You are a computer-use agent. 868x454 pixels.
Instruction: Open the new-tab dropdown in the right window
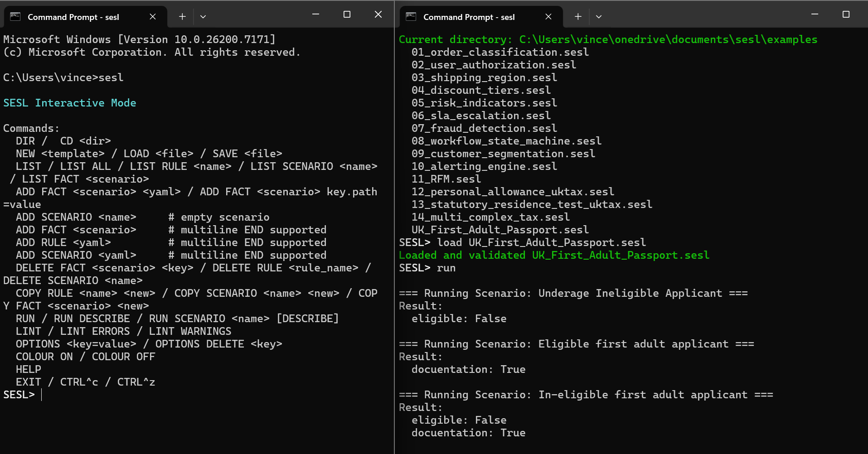(598, 16)
